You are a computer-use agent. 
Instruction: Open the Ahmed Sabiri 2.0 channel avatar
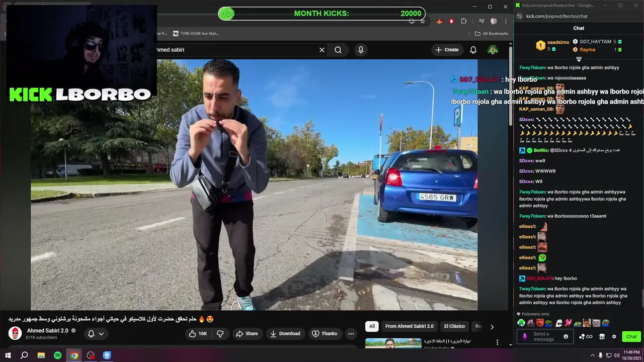[x=15, y=333]
